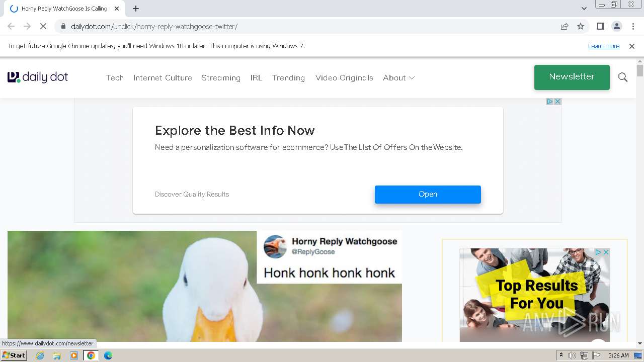Open the Chrome side panel

pyautogui.click(x=600, y=26)
